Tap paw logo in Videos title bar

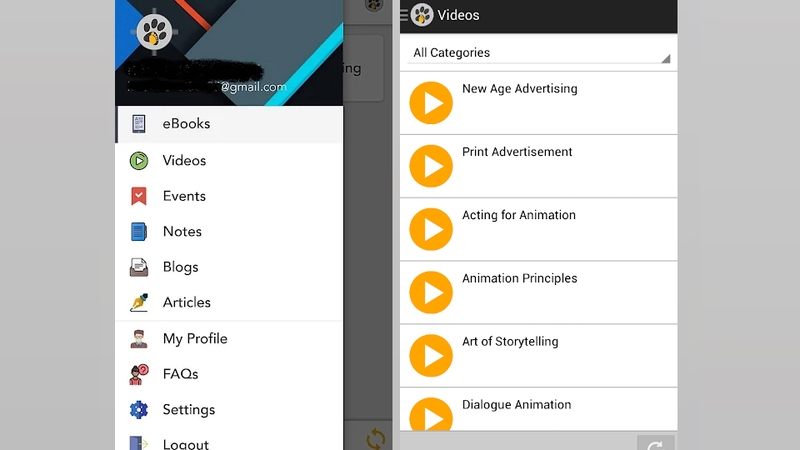point(421,15)
